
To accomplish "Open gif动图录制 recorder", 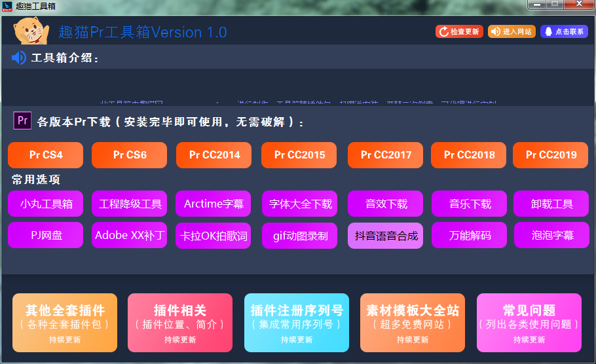I will [x=300, y=236].
